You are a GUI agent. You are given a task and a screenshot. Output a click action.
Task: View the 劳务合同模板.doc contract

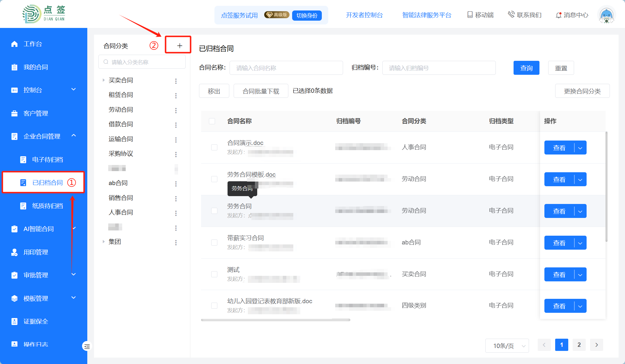click(559, 180)
